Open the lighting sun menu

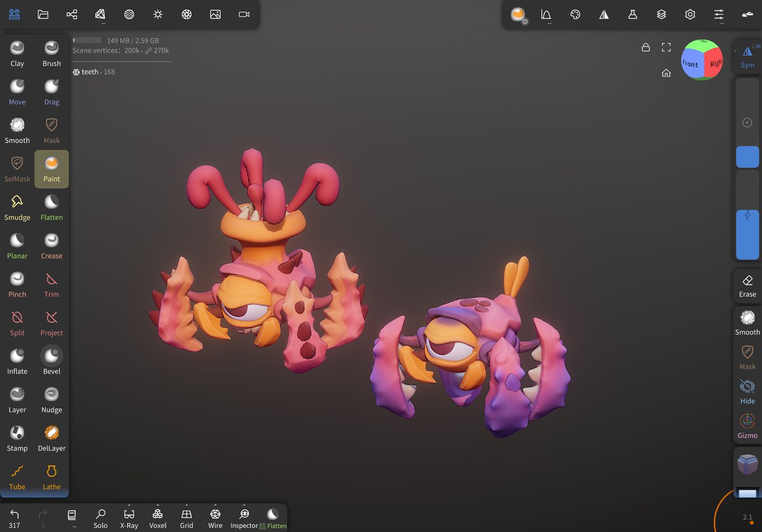coord(157,14)
